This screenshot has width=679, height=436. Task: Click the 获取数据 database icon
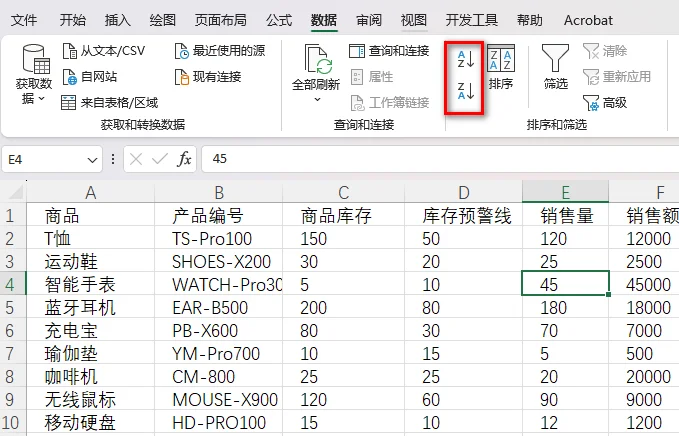click(x=34, y=60)
